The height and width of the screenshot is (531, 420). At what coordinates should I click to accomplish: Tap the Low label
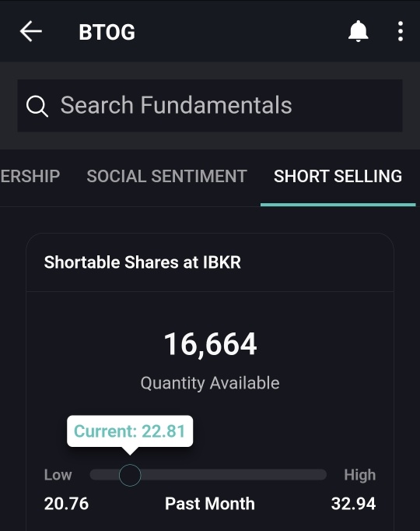pos(58,475)
